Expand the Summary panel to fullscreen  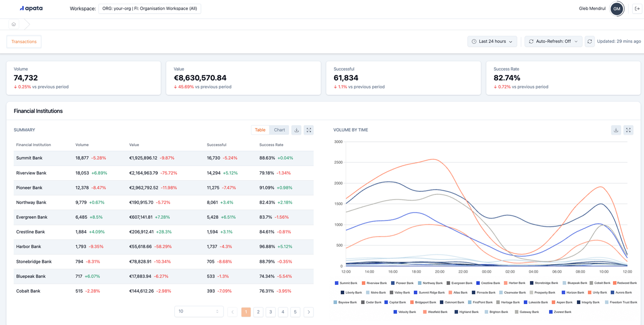[x=309, y=130]
